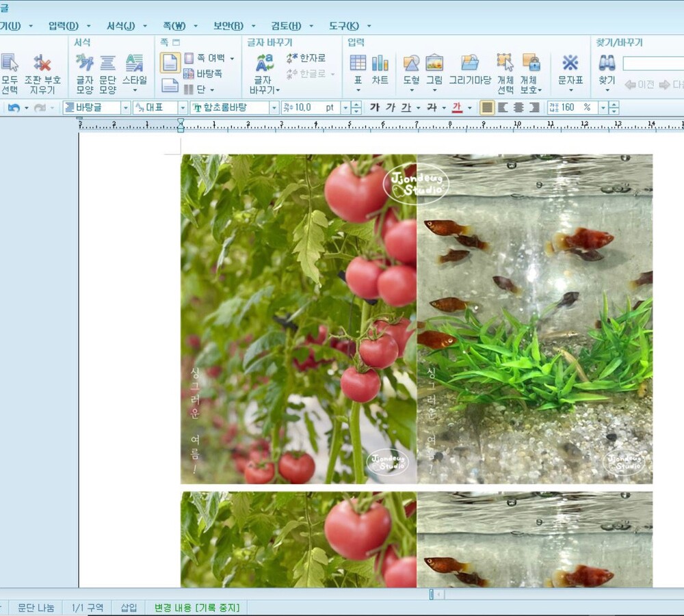Open the 바탕글 style dropdown
Screen dimensions: 684x616
point(125,108)
